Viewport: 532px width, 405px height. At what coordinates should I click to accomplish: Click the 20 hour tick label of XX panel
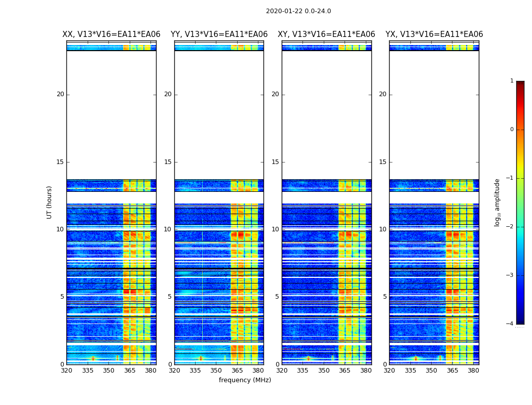click(60, 95)
